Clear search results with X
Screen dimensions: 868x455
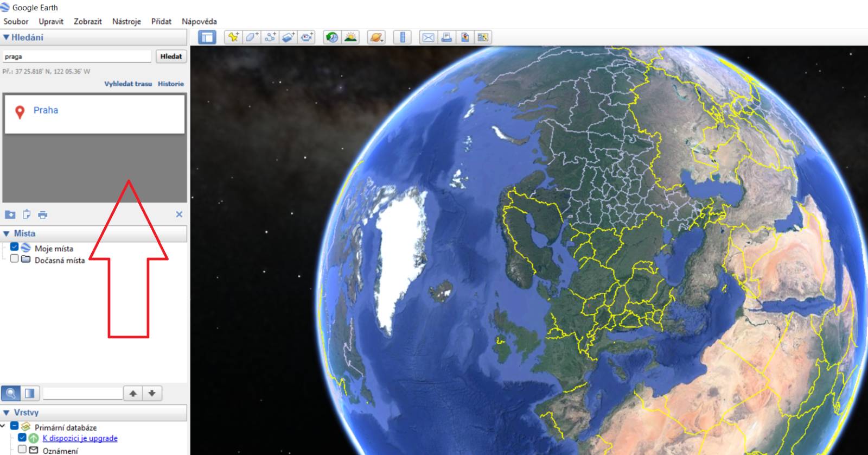[179, 214]
